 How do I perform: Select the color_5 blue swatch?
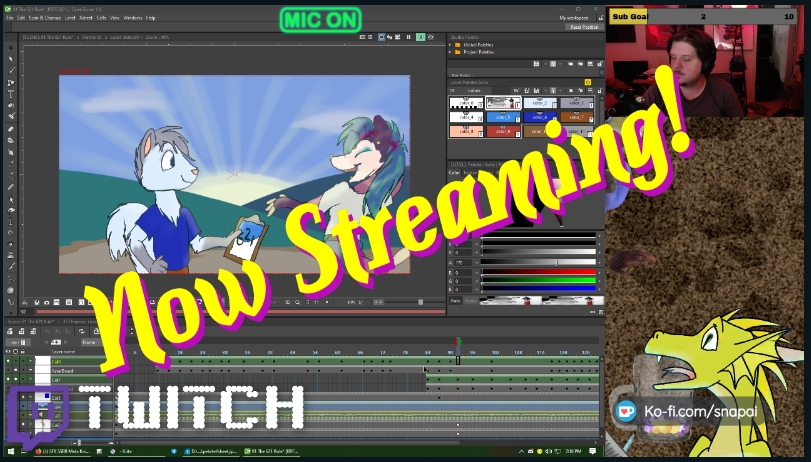point(503,117)
